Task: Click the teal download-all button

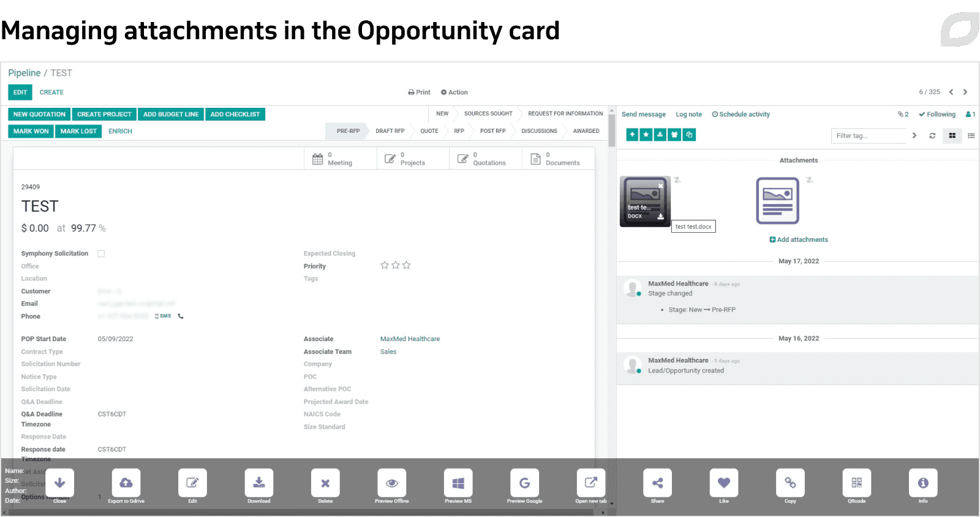Action: tap(660, 135)
